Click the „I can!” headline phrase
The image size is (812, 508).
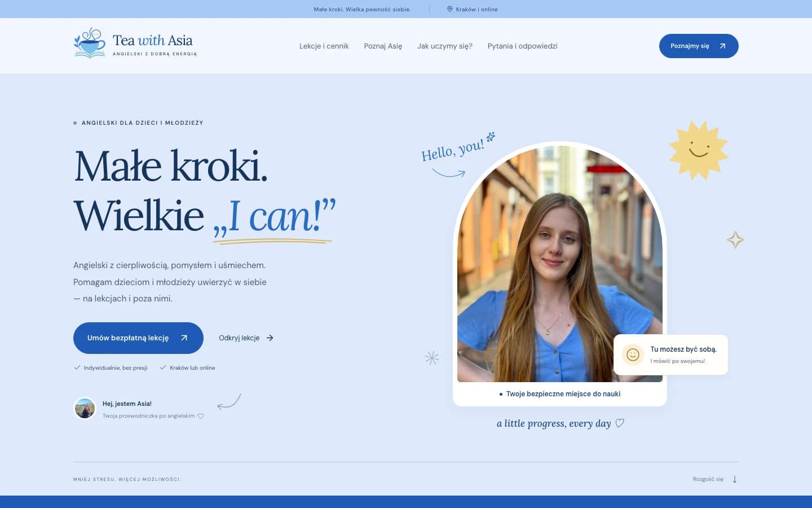point(274,217)
